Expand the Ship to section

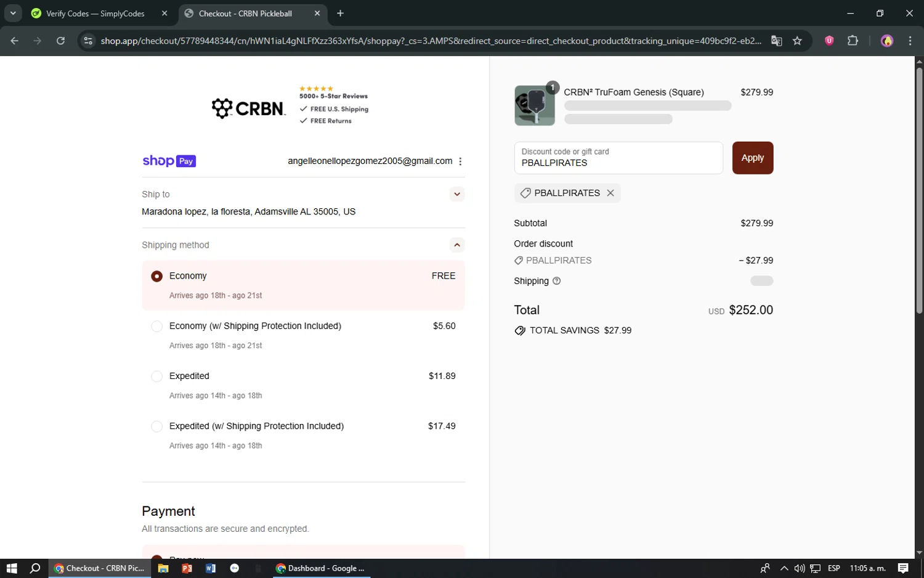click(x=457, y=194)
